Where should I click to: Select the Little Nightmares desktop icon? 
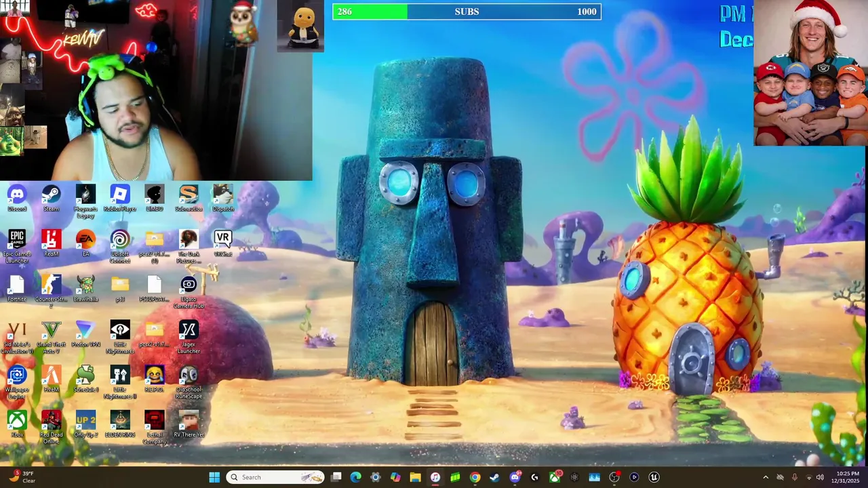(120, 337)
